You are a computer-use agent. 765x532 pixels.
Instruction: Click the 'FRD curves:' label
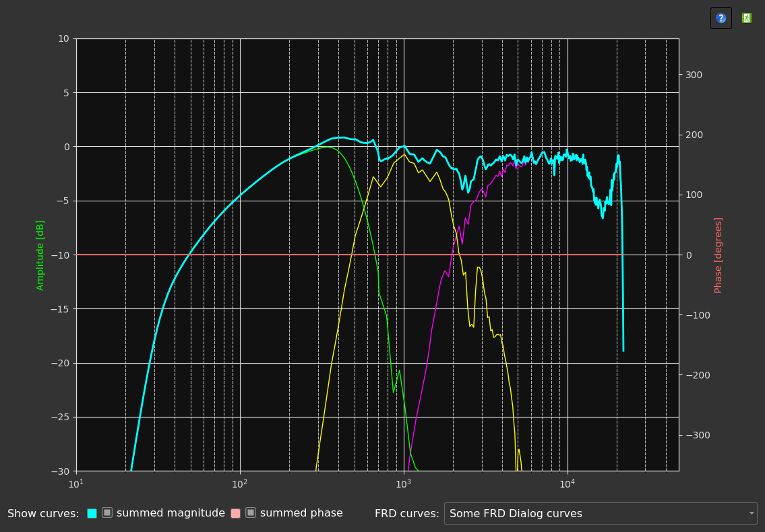click(407, 513)
